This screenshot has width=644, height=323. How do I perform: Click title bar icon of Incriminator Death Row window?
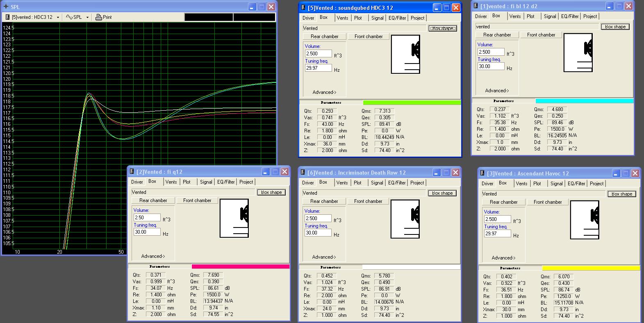[303, 173]
